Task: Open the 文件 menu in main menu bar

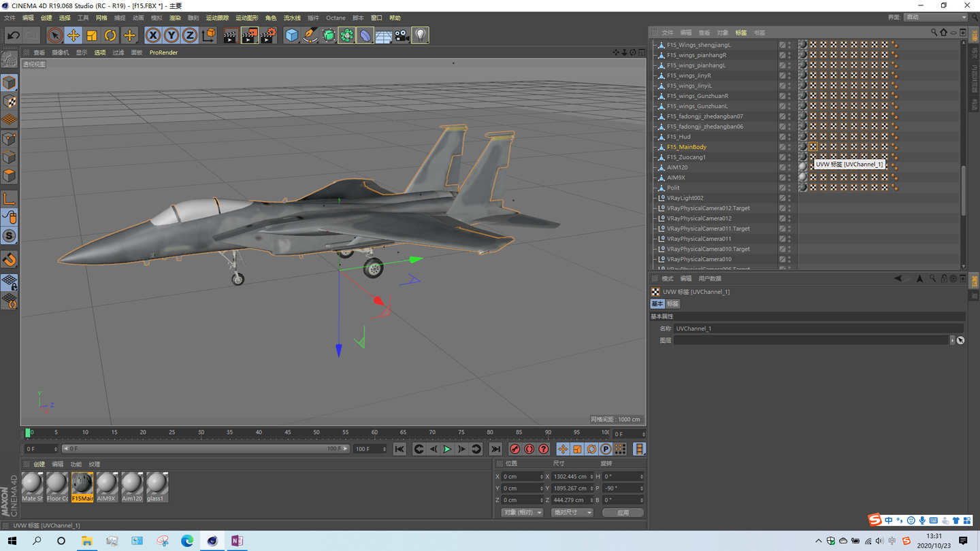Action: [x=10, y=18]
